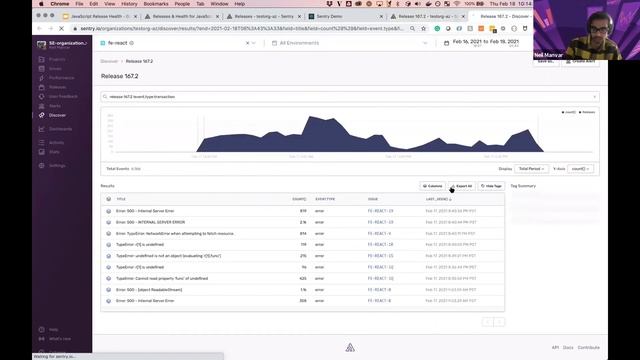
Task: Click the search magnifier in the address bar
Action: click(413, 29)
